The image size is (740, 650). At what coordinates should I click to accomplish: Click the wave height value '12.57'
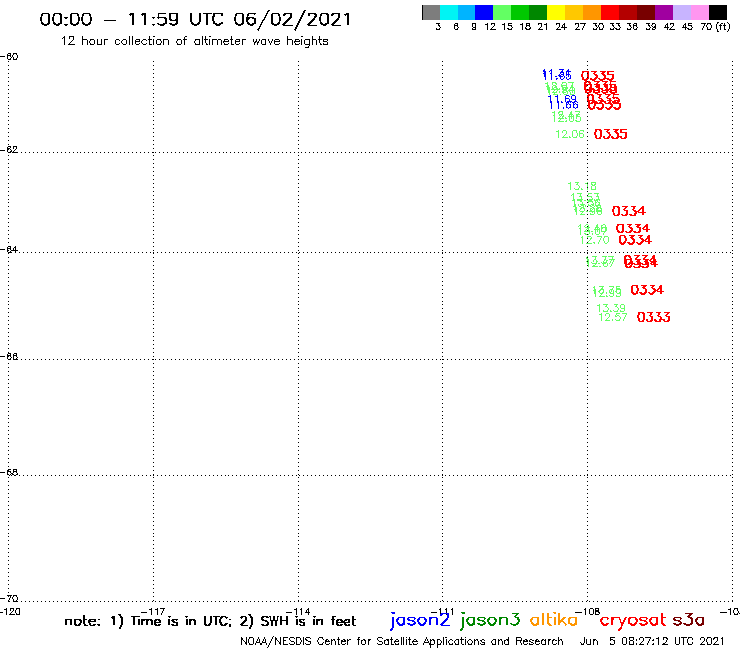(x=613, y=317)
